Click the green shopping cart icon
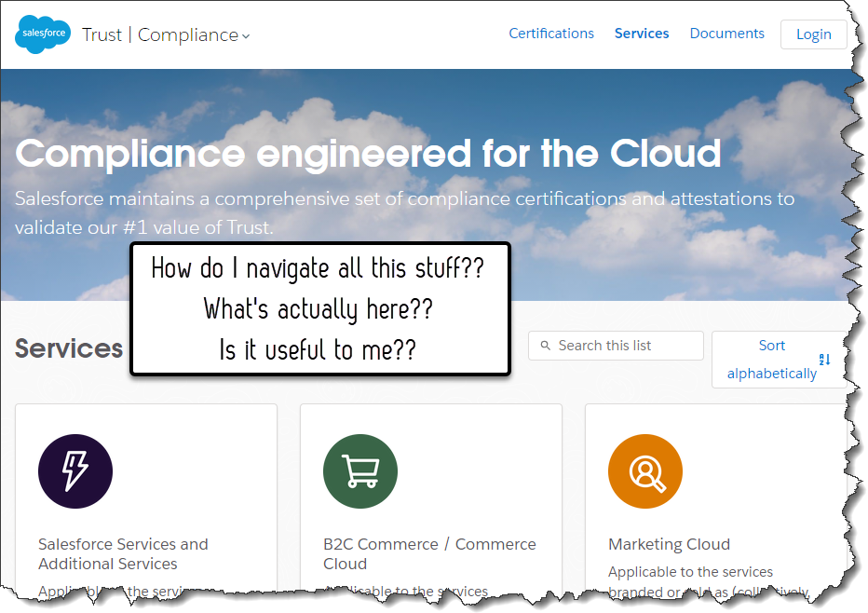The image size is (868, 613). point(360,471)
